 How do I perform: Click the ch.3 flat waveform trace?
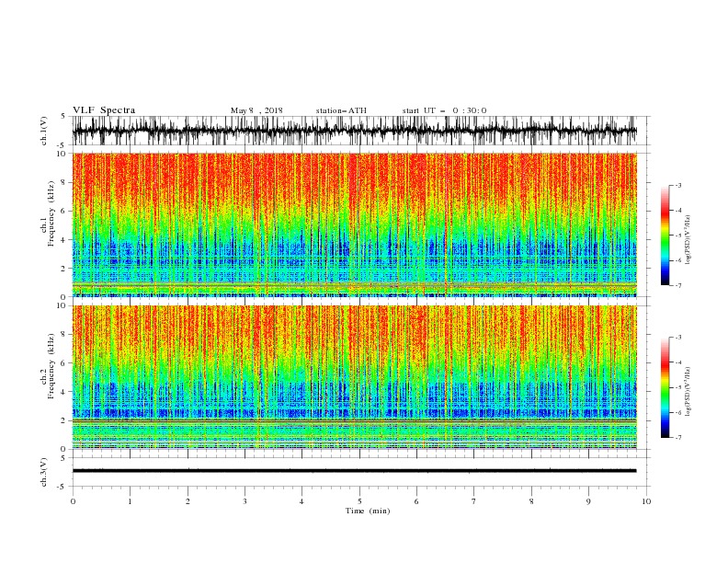pos(355,471)
